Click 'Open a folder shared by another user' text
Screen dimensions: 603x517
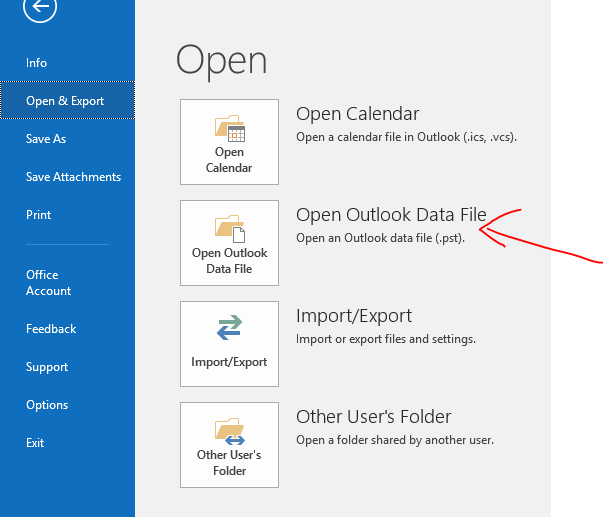(x=395, y=440)
